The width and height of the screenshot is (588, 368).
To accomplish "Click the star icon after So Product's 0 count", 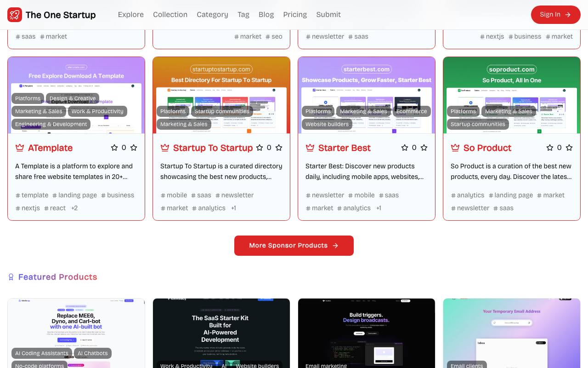I will 569,148.
